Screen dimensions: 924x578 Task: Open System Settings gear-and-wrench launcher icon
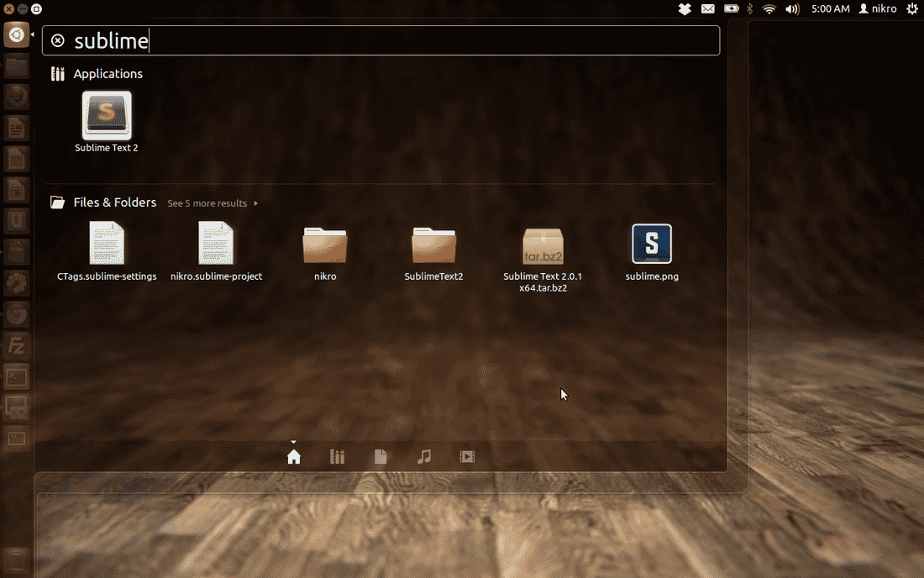click(17, 284)
